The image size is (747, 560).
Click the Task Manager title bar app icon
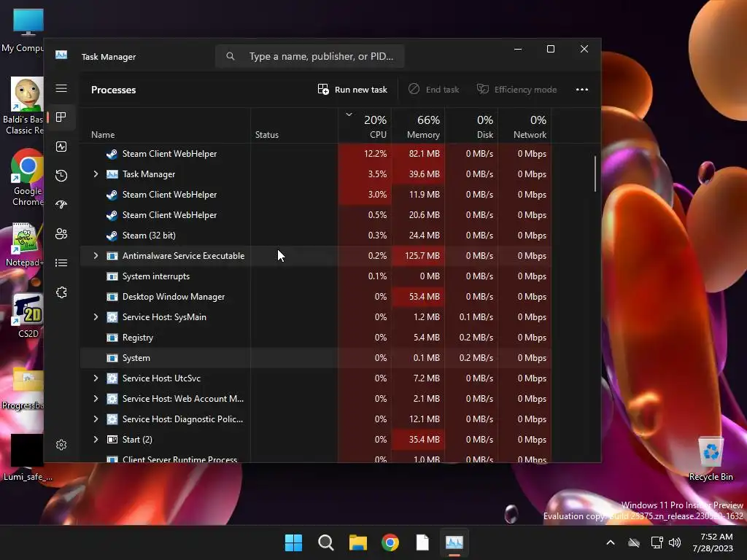[61, 55]
